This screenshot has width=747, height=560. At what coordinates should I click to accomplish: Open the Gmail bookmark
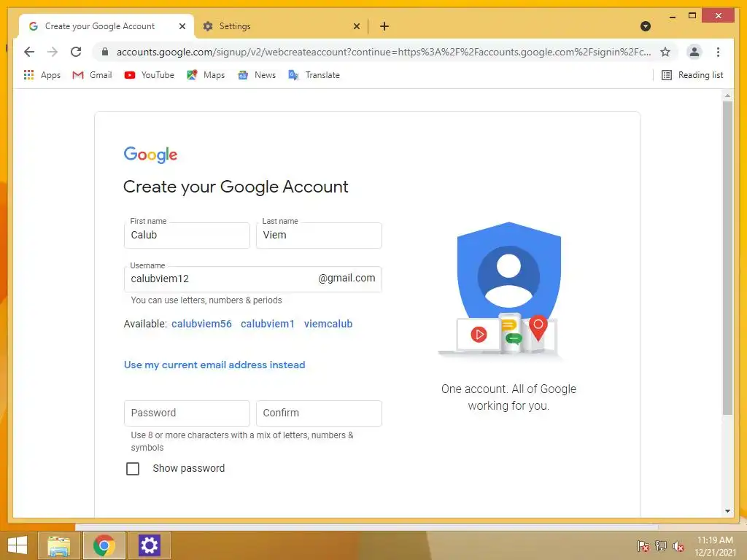92,75
